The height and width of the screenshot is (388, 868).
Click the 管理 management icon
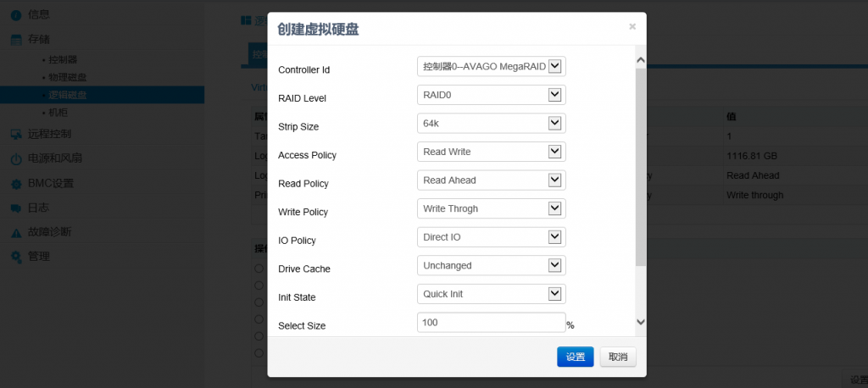(x=15, y=257)
